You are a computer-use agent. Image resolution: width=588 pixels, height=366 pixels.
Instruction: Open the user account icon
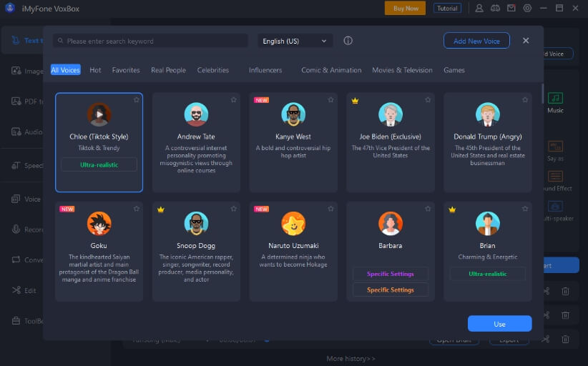pos(479,9)
